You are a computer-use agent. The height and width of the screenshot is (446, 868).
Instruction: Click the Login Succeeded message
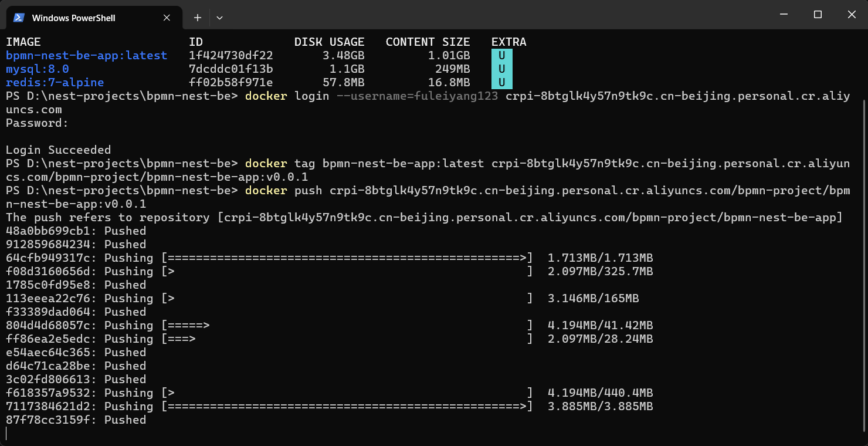tap(59, 150)
